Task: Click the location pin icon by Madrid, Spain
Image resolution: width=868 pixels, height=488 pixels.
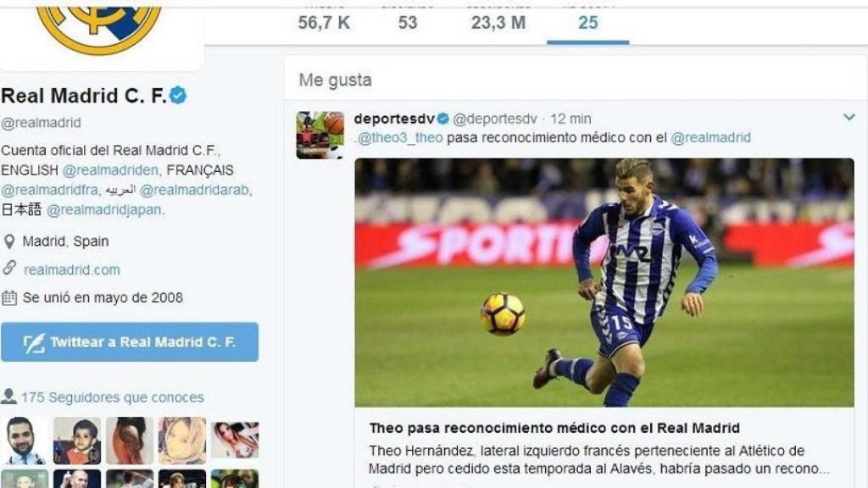Action: click(8, 241)
